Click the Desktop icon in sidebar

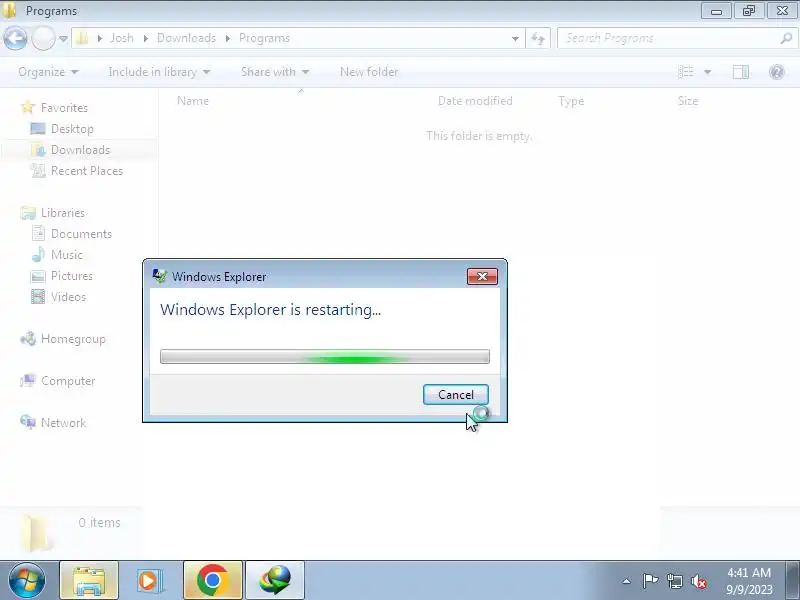(38, 129)
